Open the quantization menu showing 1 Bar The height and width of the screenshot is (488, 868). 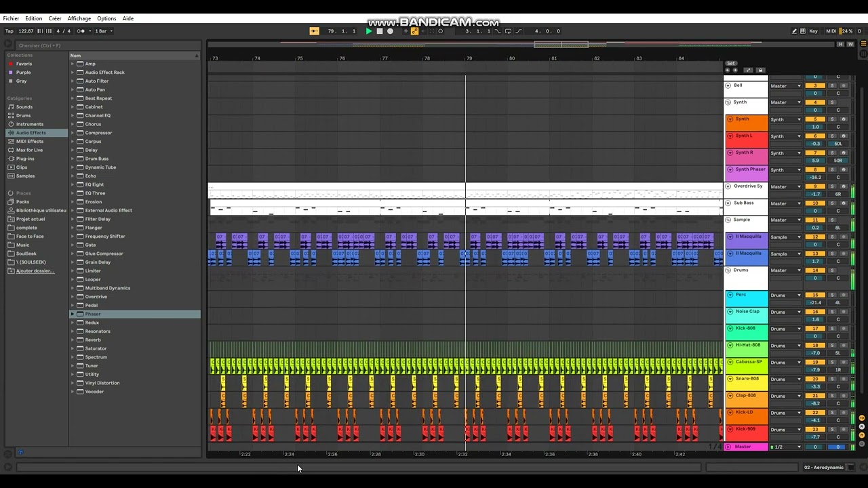pyautogui.click(x=104, y=31)
